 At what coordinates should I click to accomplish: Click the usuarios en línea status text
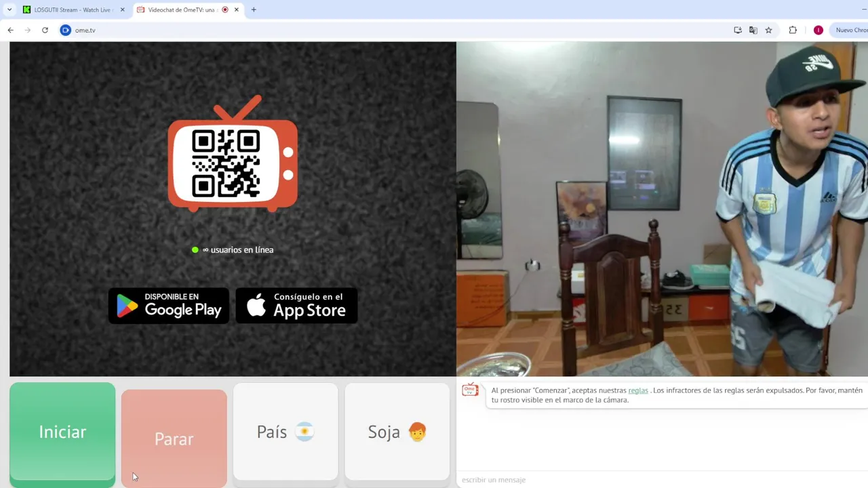point(238,249)
